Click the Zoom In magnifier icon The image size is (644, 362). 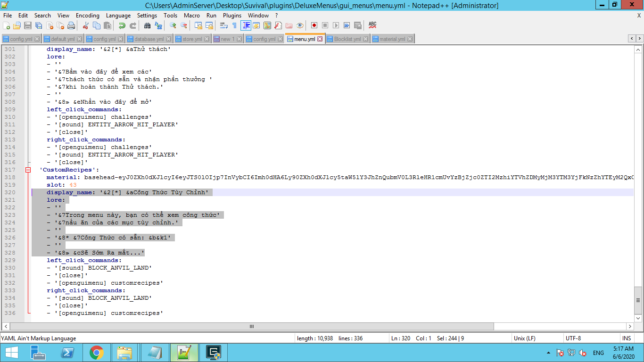(x=173, y=25)
